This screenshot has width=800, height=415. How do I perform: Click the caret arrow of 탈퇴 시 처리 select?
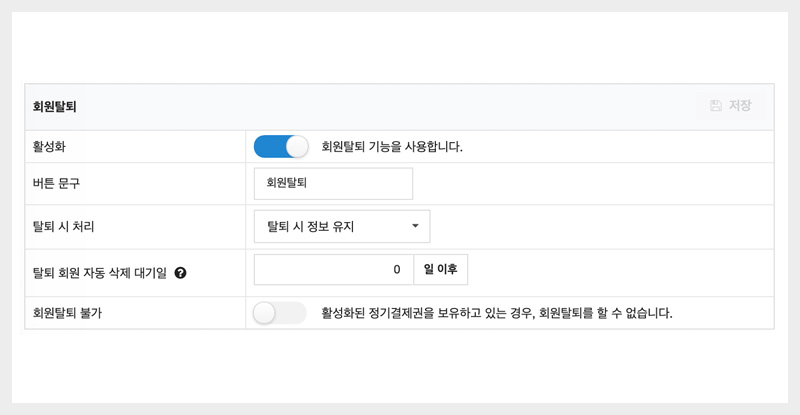(x=415, y=227)
